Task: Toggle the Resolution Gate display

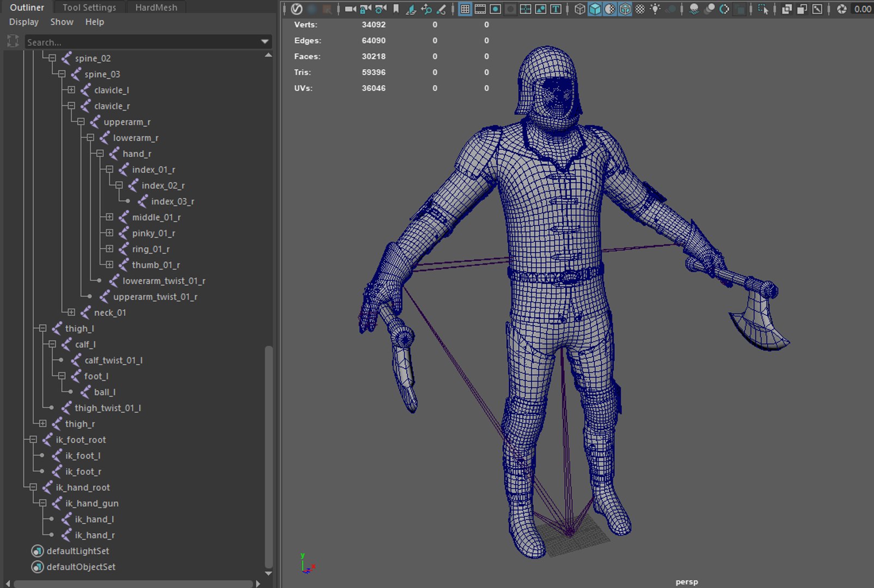Action: [x=495, y=9]
